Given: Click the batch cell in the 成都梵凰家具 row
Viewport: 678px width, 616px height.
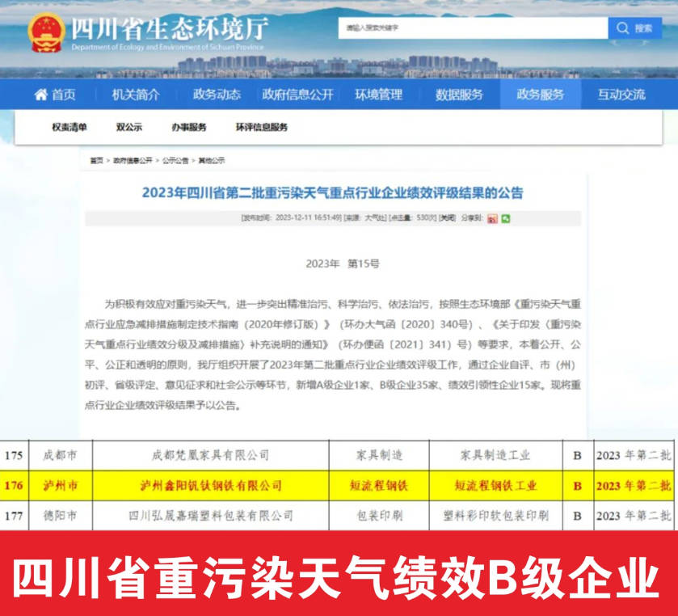Looking at the screenshot, I should (x=634, y=455).
